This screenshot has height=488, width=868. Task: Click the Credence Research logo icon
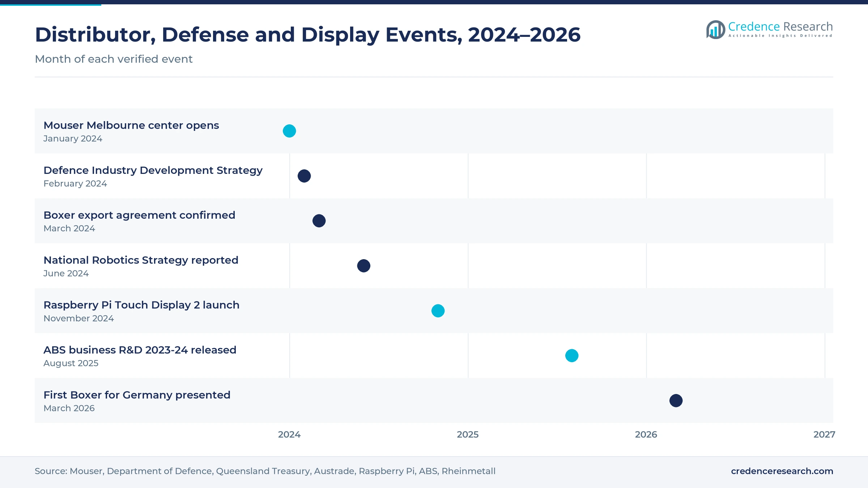(x=715, y=30)
